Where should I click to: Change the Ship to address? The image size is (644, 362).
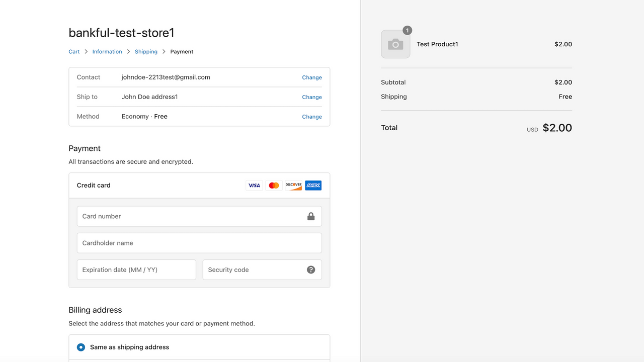tap(312, 97)
